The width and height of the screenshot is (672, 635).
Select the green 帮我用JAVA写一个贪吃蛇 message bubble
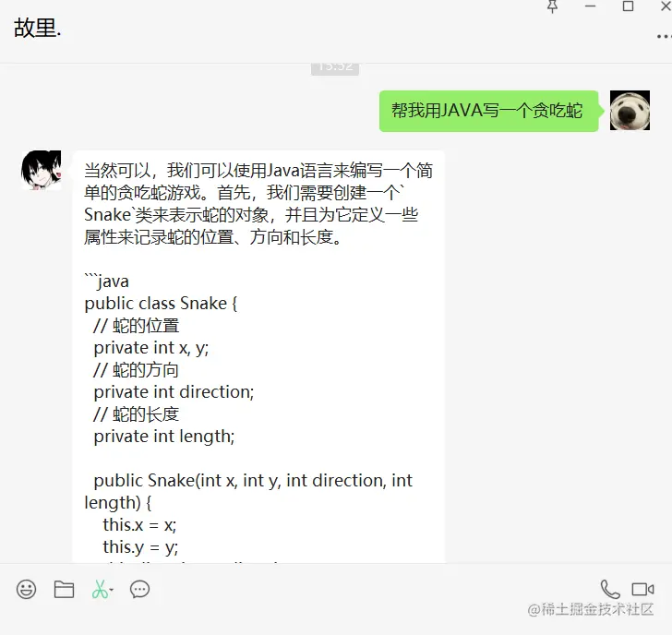(x=488, y=111)
